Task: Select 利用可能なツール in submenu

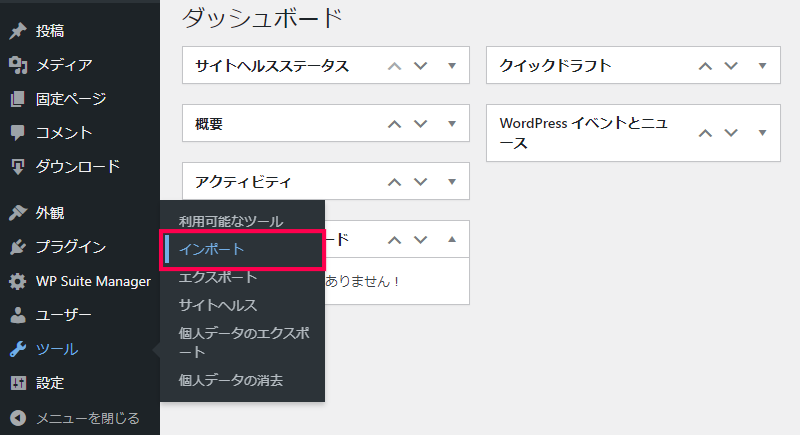Action: pos(231,221)
